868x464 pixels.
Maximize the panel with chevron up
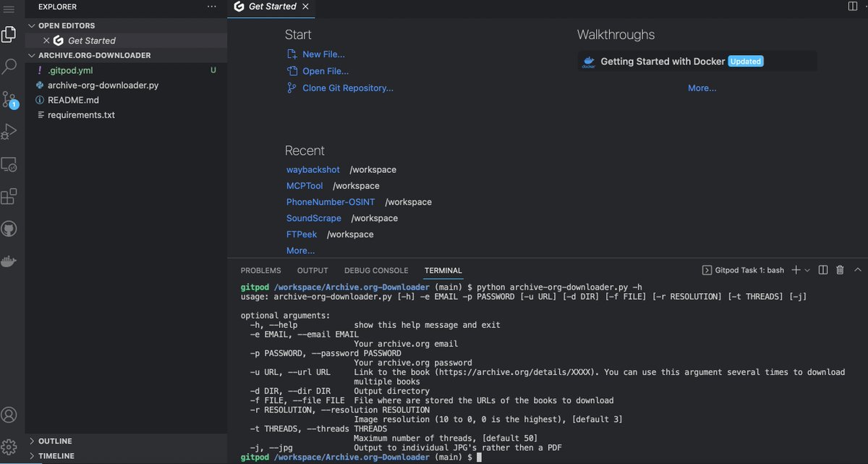pos(857,270)
